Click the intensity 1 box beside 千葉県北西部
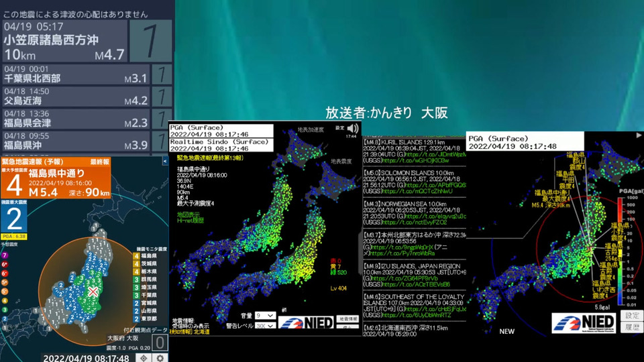The height and width of the screenshot is (362, 644). pyautogui.click(x=162, y=74)
